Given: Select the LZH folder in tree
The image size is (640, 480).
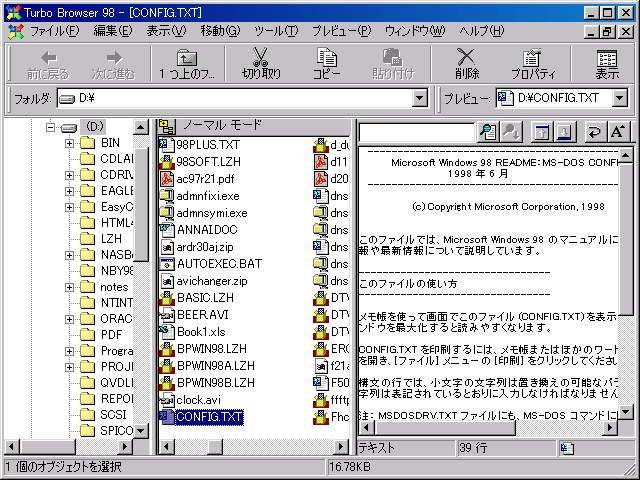Looking at the screenshot, I should coord(111,239).
